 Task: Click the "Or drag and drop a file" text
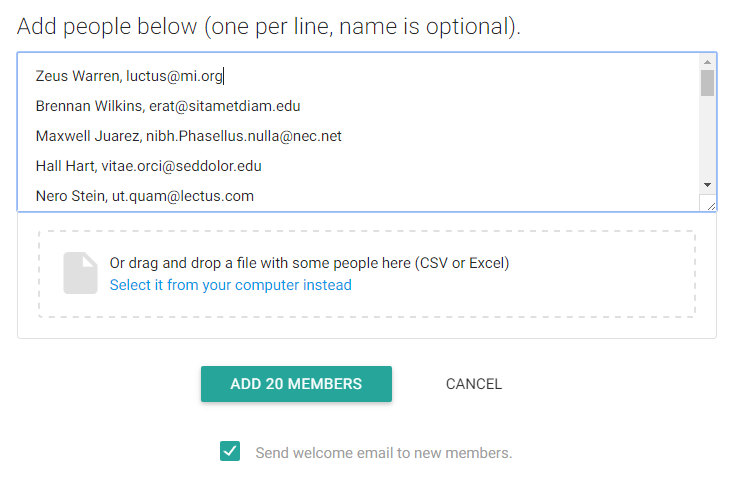tap(309, 263)
